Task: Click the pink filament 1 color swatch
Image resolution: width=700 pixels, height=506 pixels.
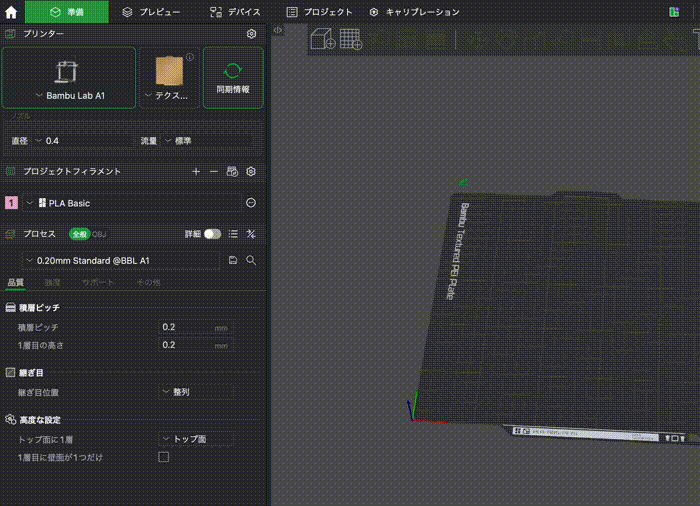Action: pos(11,203)
